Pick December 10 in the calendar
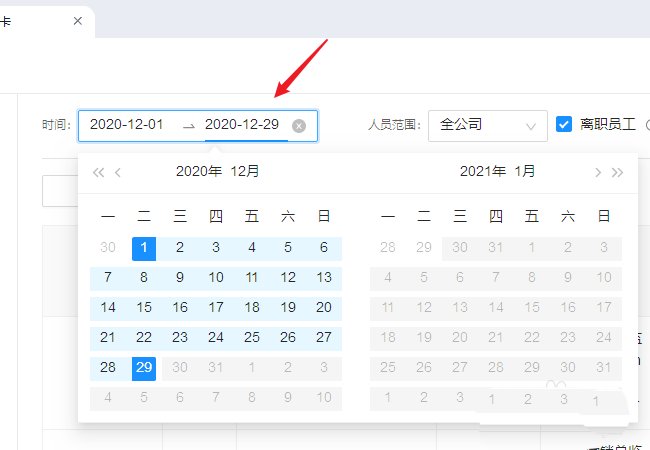The image size is (650, 450). coord(216,278)
